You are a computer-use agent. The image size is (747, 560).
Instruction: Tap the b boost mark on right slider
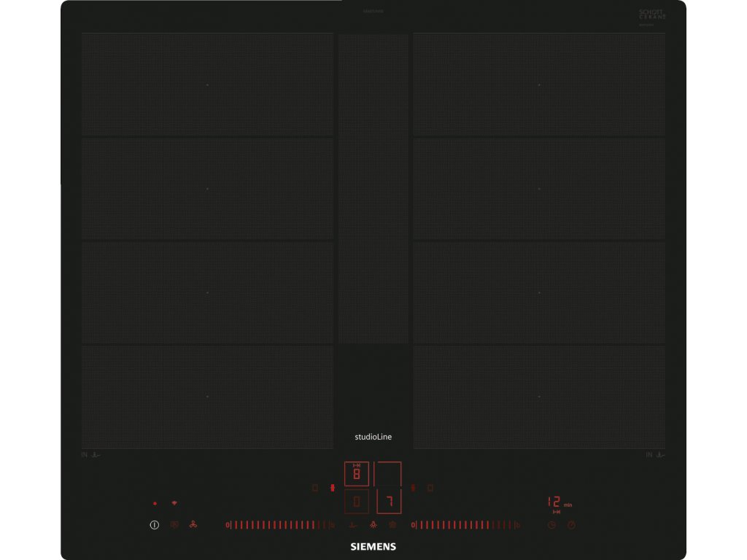click(517, 525)
